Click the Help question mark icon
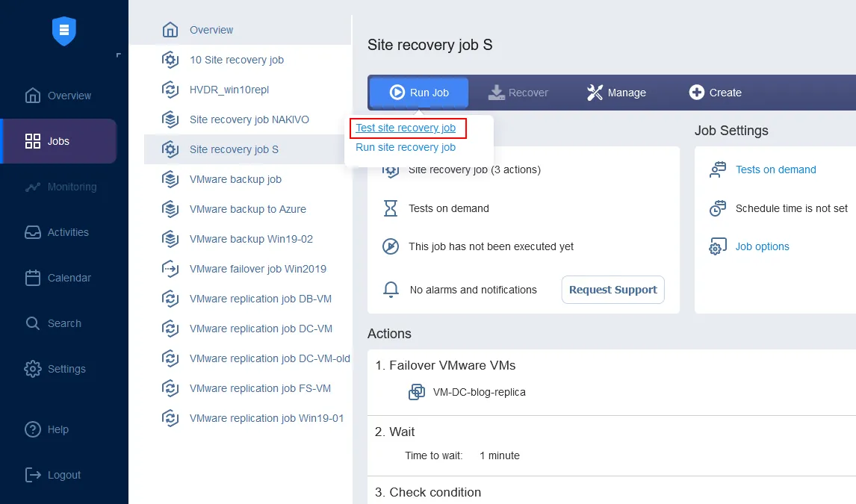856x504 pixels. (33, 429)
